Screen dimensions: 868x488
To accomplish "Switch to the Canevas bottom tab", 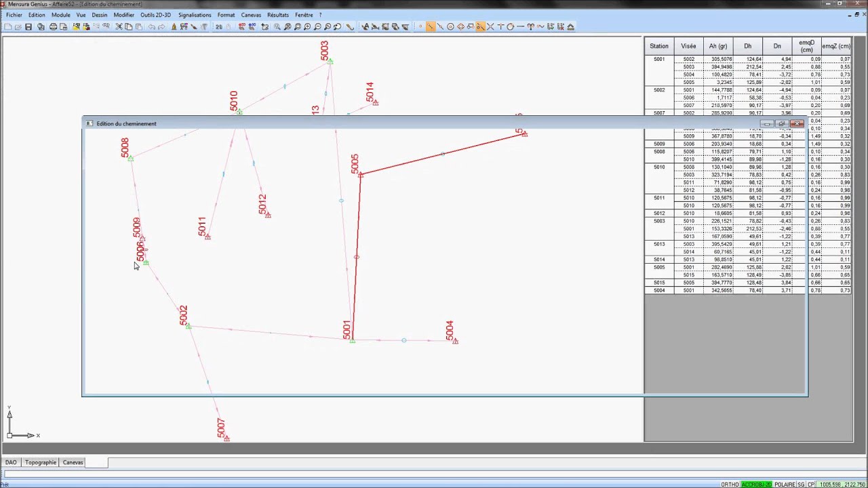I will 73,462.
